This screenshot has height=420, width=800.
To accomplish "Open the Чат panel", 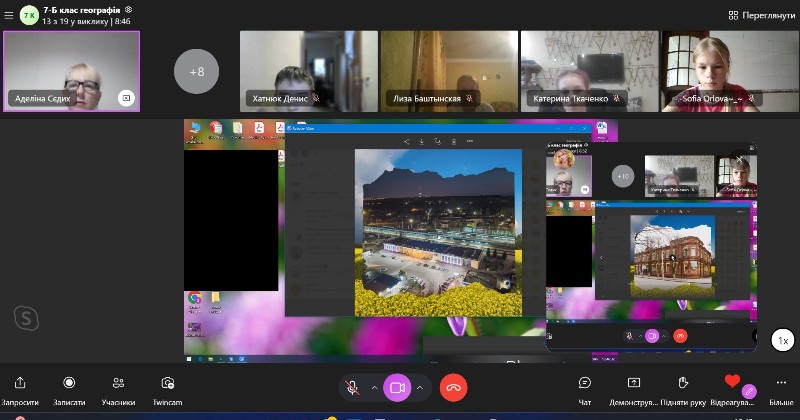I will [585, 384].
